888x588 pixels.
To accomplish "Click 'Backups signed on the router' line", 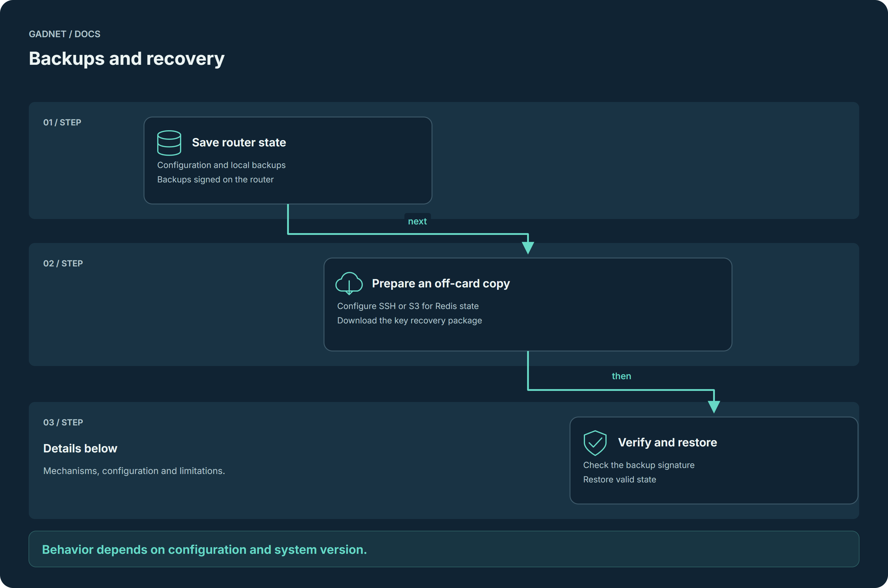I will pyautogui.click(x=215, y=180).
